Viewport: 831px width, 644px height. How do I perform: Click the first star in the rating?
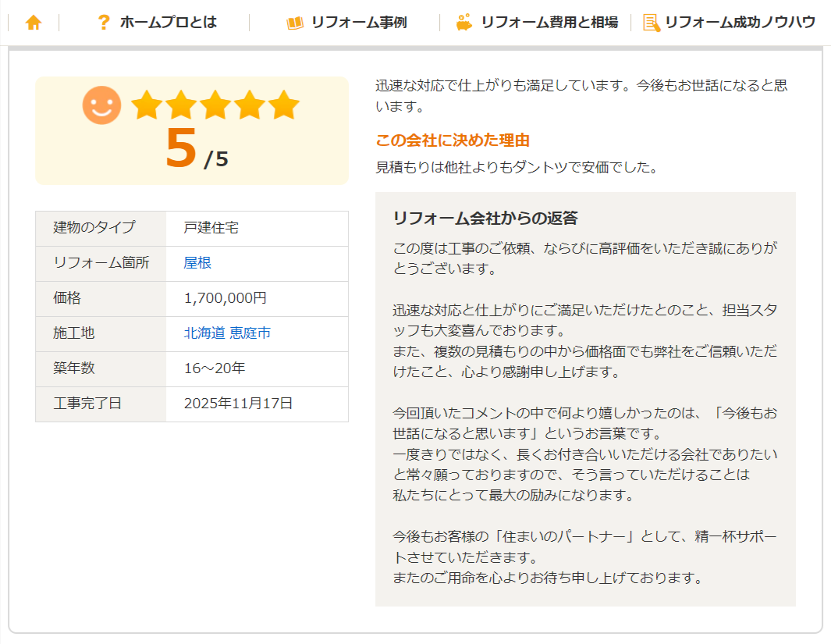pos(147,105)
